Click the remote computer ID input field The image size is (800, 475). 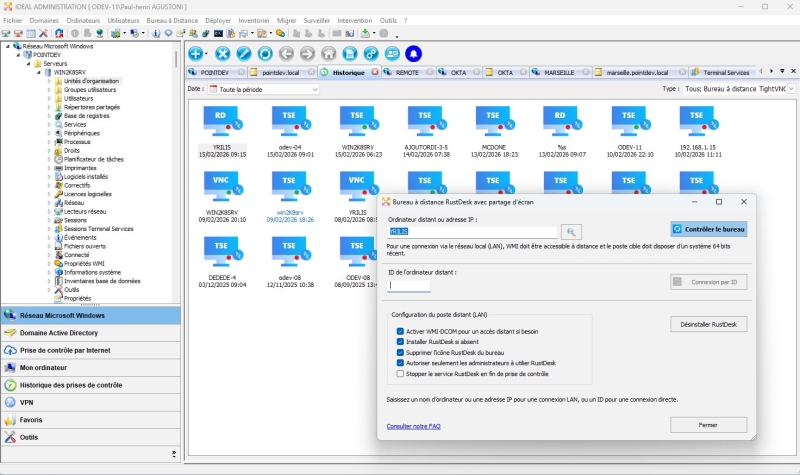409,285
